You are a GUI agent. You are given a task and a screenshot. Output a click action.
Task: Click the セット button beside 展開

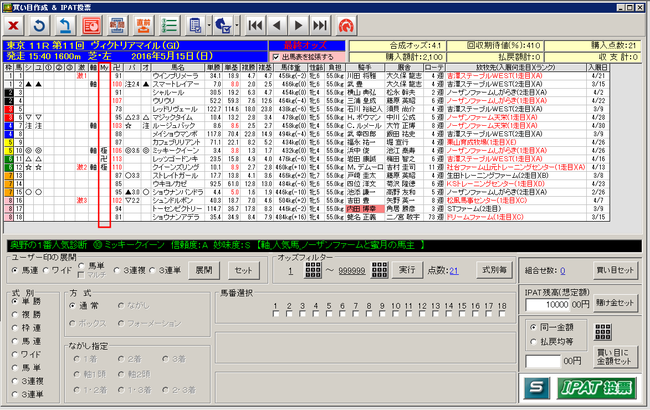coord(244,270)
